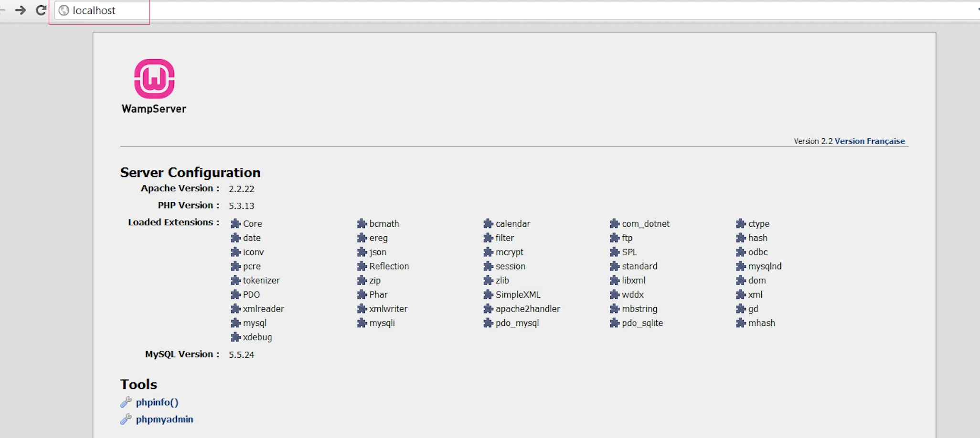
Task: Open the phpmyadmin tool link
Action: click(x=165, y=419)
